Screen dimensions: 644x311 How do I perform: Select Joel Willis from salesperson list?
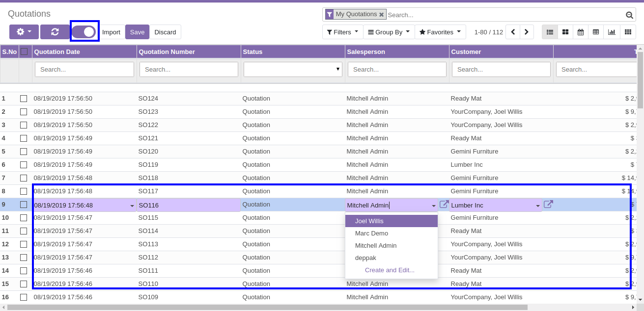point(369,221)
